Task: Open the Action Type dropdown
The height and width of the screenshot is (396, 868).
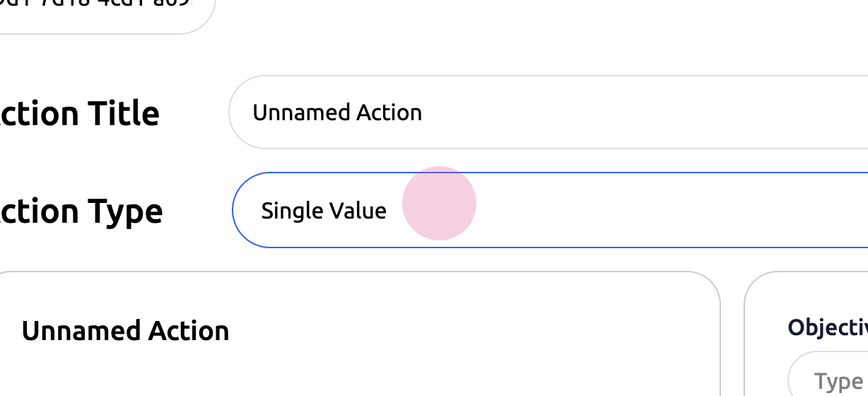Action: click(551, 210)
